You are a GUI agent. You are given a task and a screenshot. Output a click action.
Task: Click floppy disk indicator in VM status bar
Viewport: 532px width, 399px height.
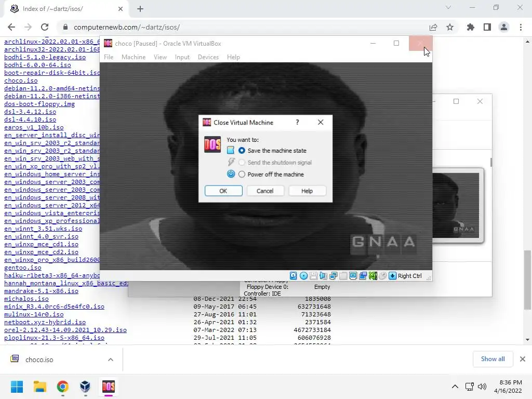click(x=313, y=276)
